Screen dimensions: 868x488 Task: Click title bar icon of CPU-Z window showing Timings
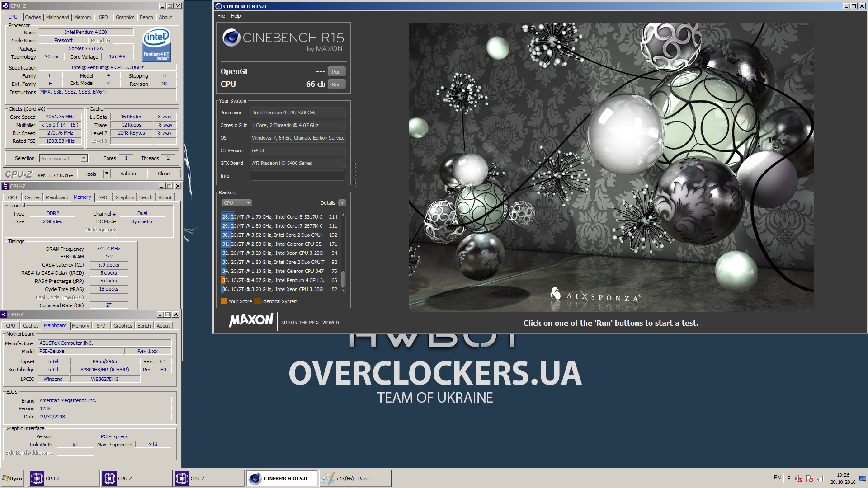point(5,186)
